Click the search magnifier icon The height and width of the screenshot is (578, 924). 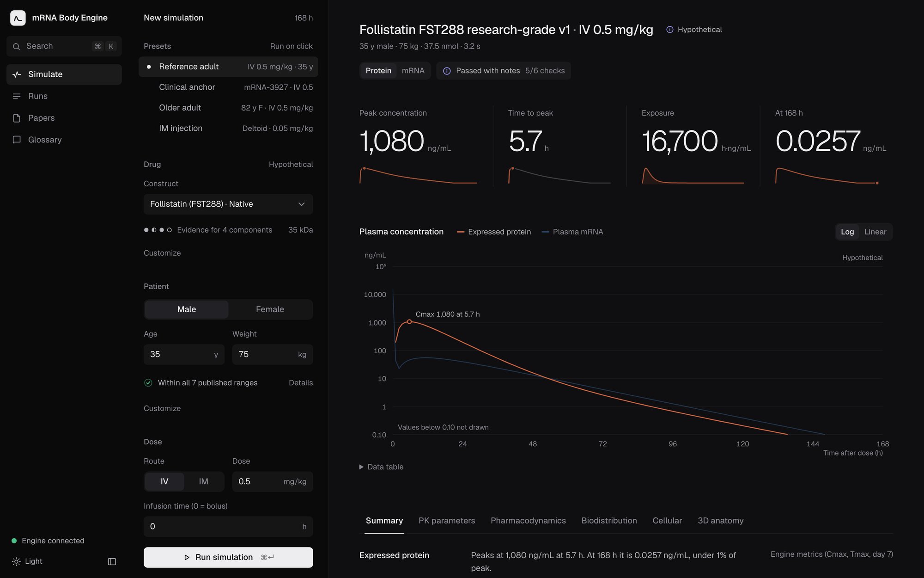16,46
